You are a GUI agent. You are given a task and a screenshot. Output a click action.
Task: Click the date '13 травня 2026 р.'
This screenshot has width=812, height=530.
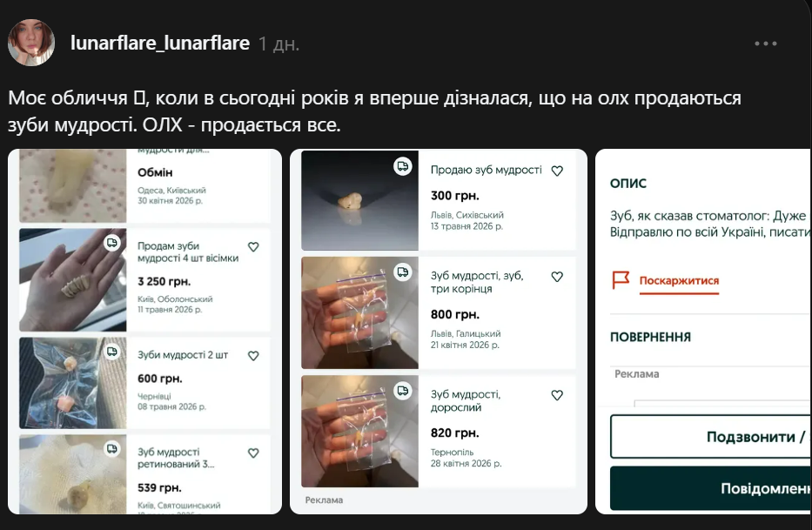(466, 226)
